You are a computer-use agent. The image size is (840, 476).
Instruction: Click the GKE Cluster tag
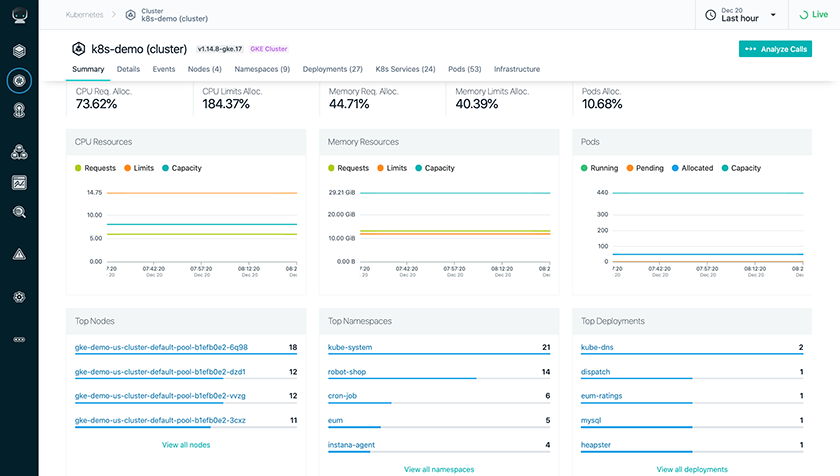tap(269, 49)
